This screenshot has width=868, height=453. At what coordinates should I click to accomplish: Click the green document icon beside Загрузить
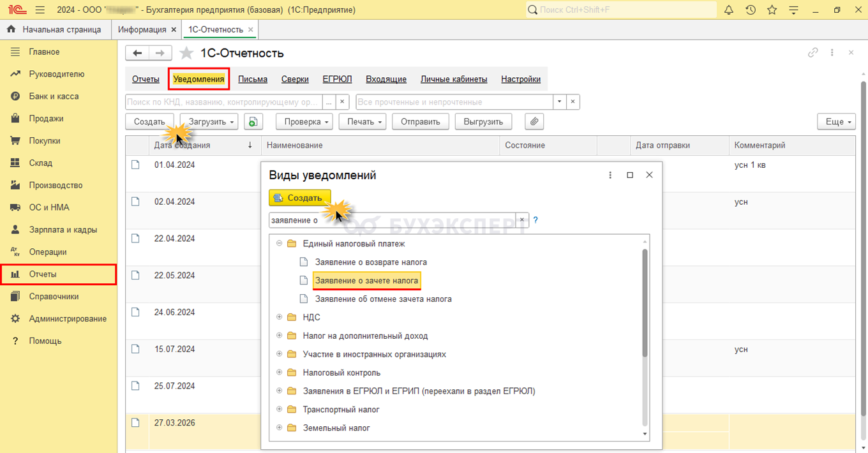click(x=254, y=121)
